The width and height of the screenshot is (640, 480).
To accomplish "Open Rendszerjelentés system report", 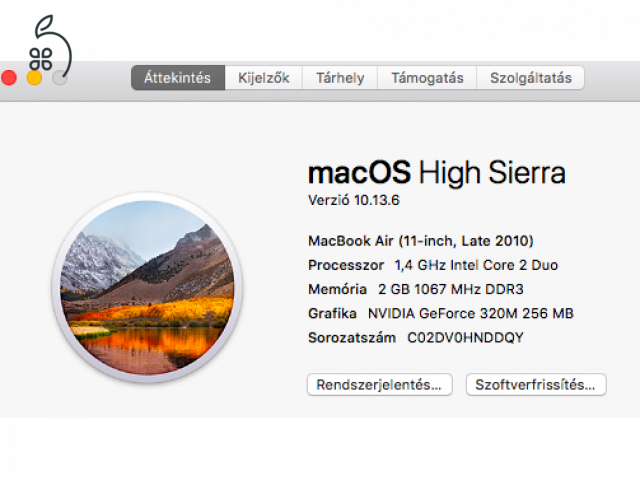I will click(380, 384).
